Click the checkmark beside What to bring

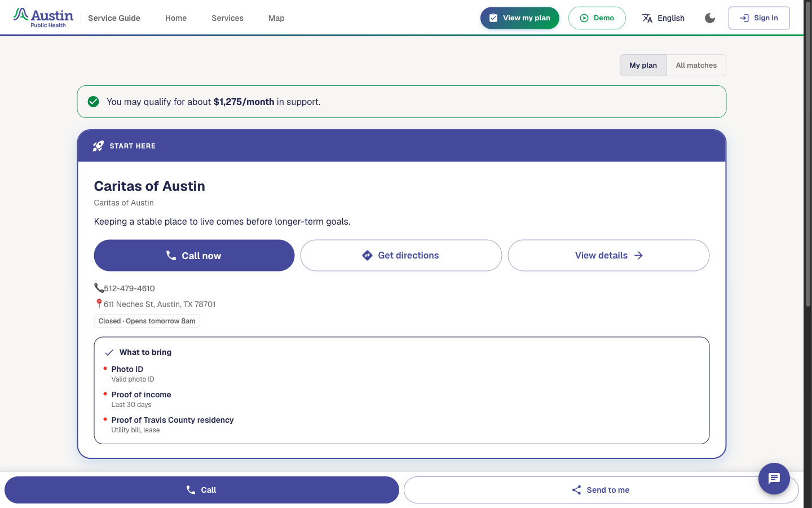pos(109,352)
